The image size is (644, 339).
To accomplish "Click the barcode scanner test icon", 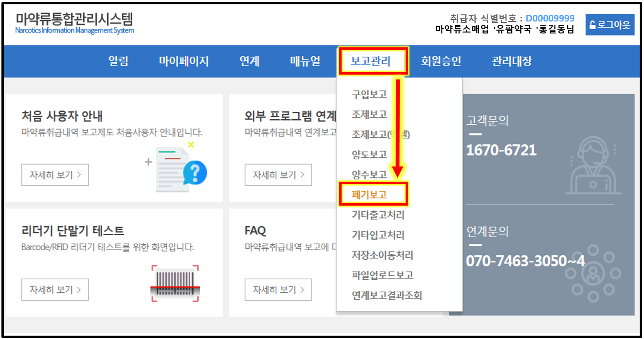I will tap(174, 283).
